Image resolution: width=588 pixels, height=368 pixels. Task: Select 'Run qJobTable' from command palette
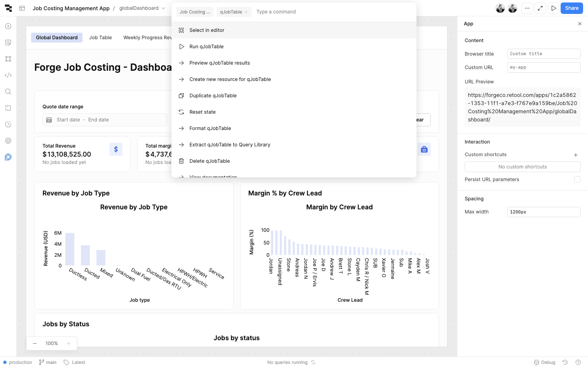[206, 47]
